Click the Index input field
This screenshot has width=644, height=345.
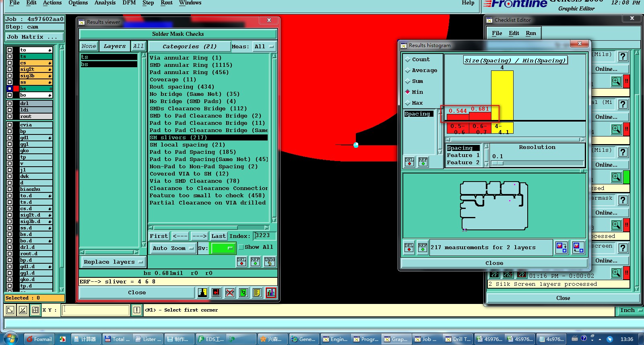[264, 236]
